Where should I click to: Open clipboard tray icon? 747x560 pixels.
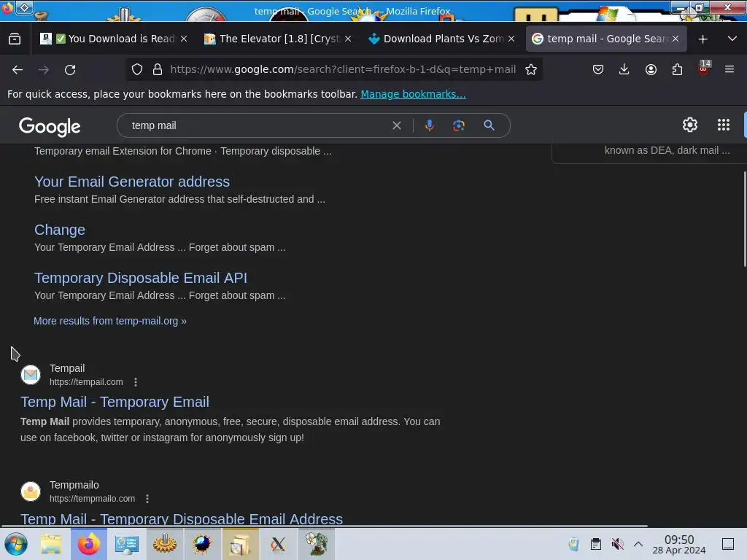tap(595, 544)
